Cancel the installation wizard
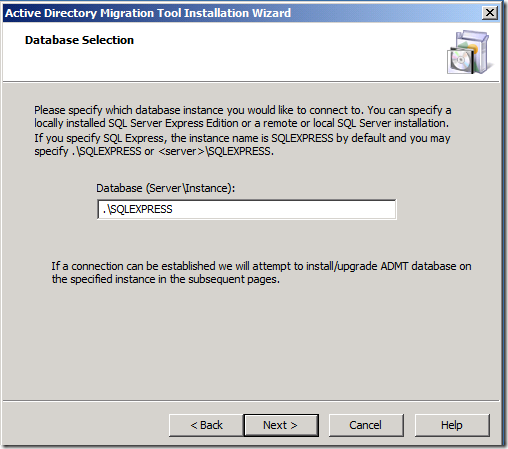 [366, 425]
